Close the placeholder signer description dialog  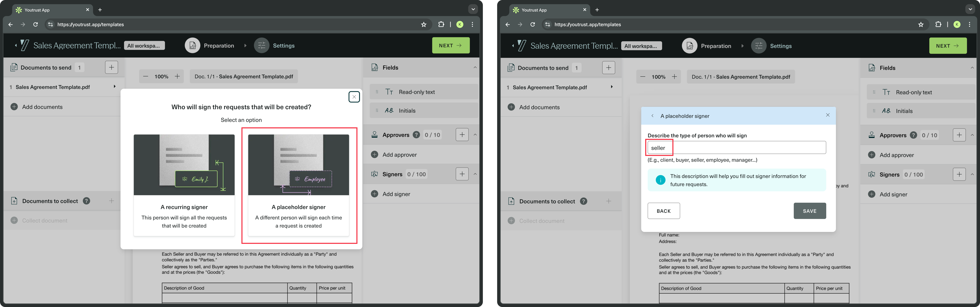pyautogui.click(x=827, y=115)
